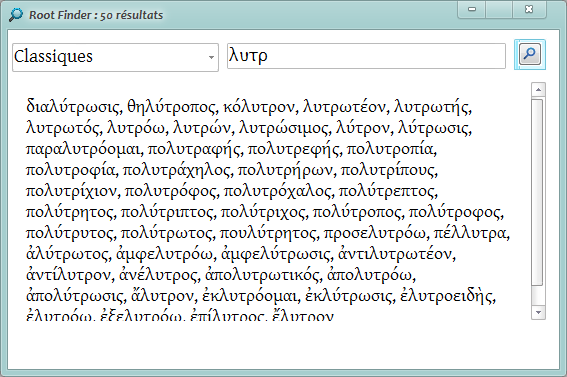
Task: Click the Root Finder title icon
Action: [x=16, y=15]
